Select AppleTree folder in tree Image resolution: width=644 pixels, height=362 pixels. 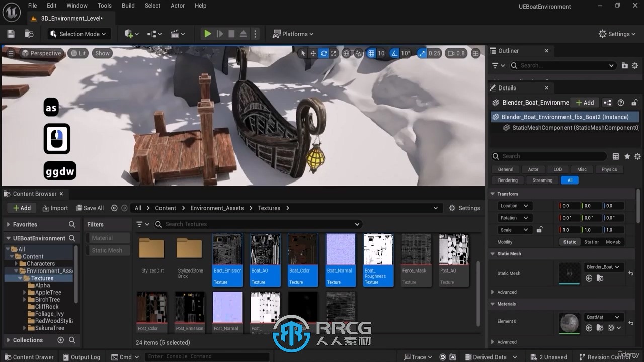pyautogui.click(x=48, y=292)
